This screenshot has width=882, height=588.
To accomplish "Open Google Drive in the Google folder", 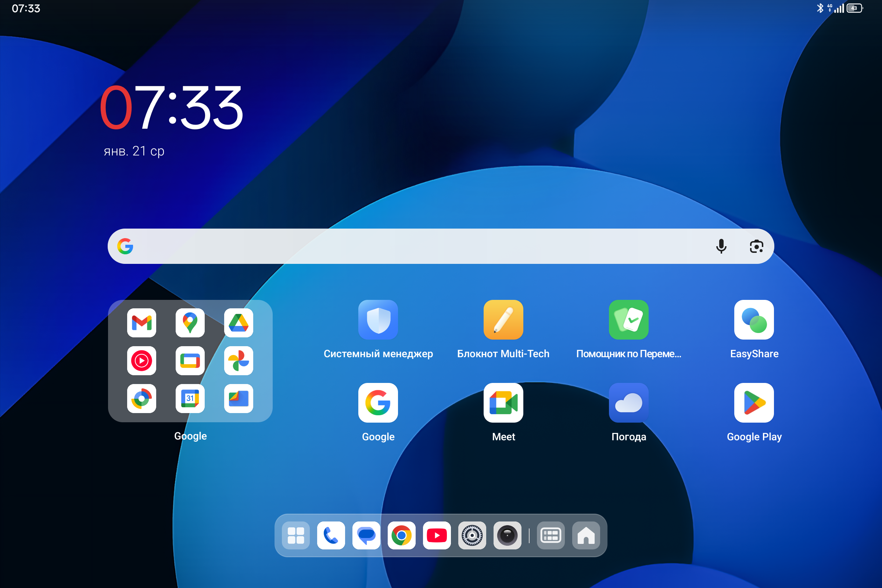I will point(239,323).
